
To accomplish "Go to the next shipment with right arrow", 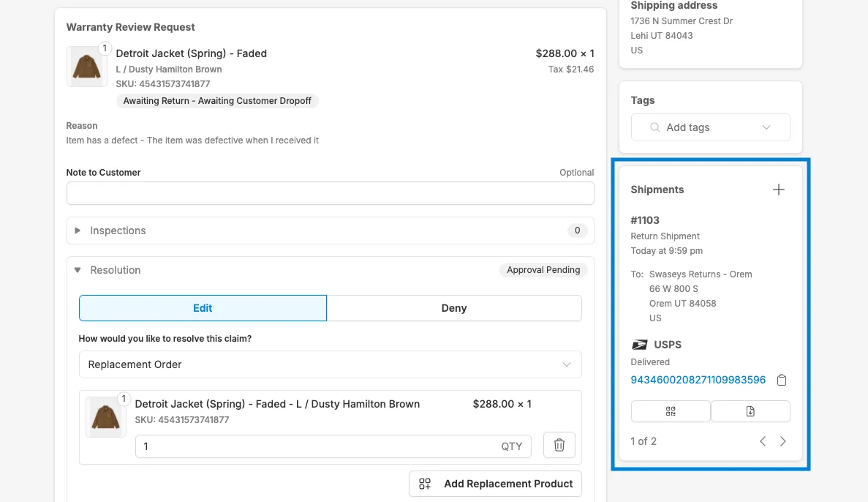I will pos(782,441).
